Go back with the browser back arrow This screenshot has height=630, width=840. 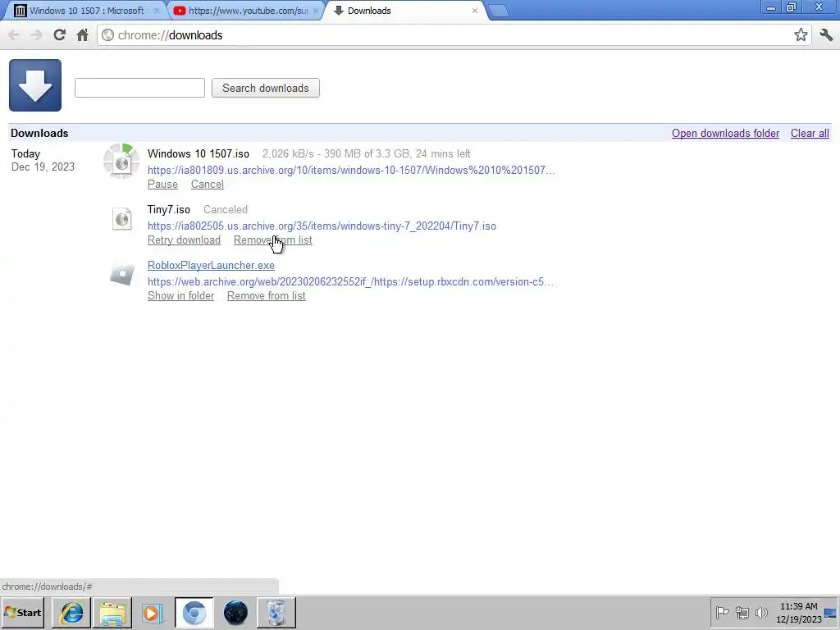pos(13,35)
